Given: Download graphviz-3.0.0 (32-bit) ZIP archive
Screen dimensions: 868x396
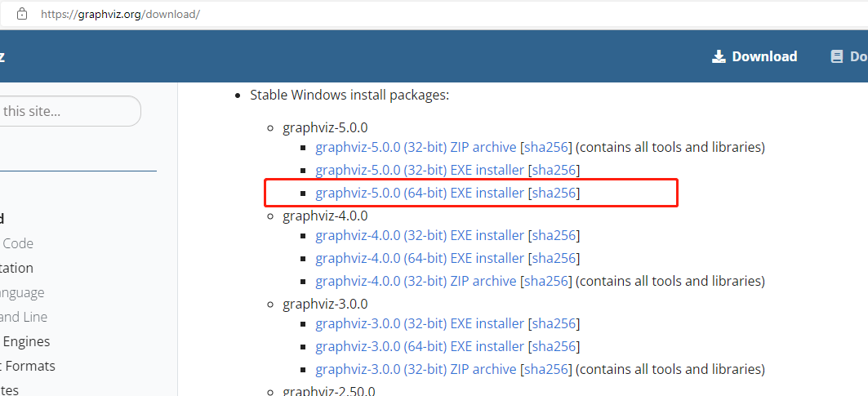Looking at the screenshot, I should 416,369.
